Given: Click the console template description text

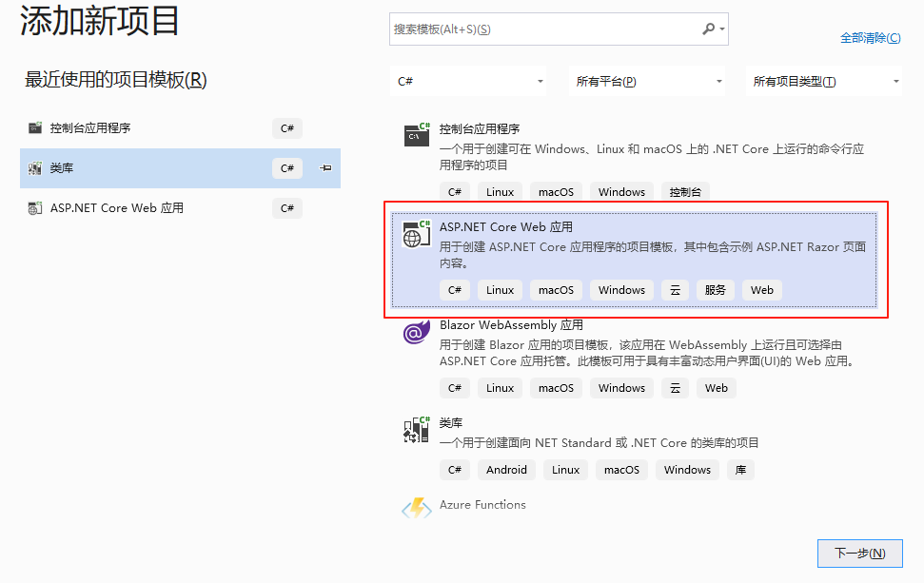Looking at the screenshot, I should [x=652, y=157].
